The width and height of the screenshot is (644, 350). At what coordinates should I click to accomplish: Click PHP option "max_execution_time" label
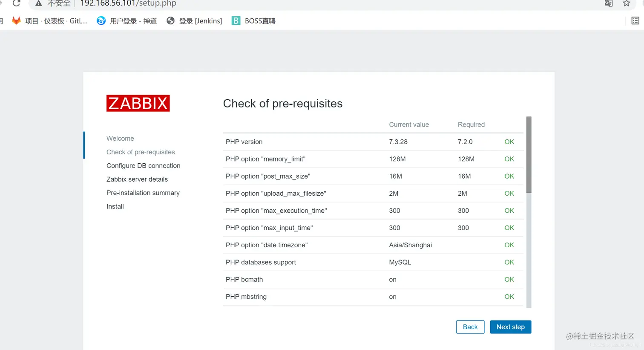tap(276, 211)
